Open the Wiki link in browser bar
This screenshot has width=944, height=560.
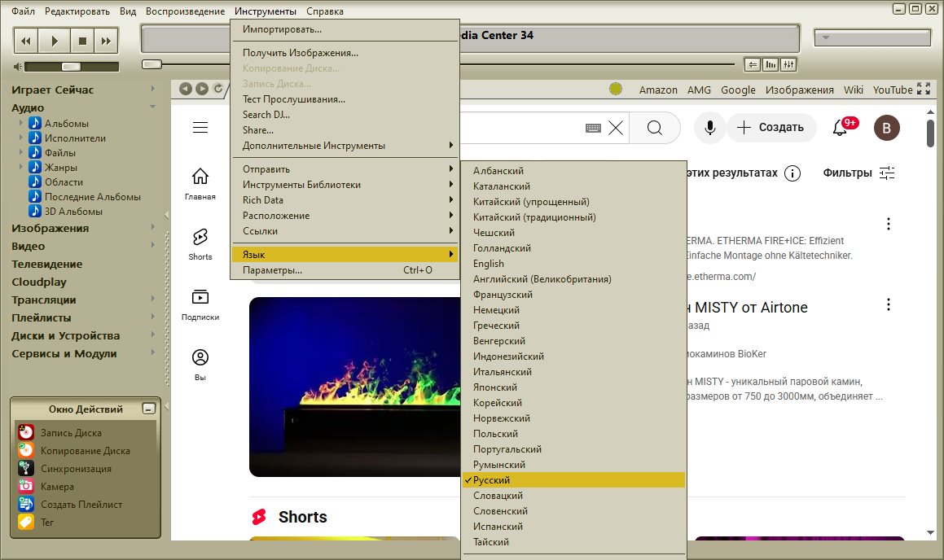(853, 90)
